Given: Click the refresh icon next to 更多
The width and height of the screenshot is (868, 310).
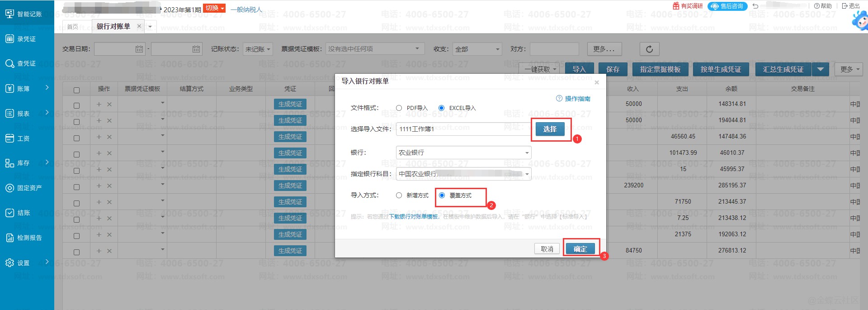Looking at the screenshot, I should pos(649,49).
